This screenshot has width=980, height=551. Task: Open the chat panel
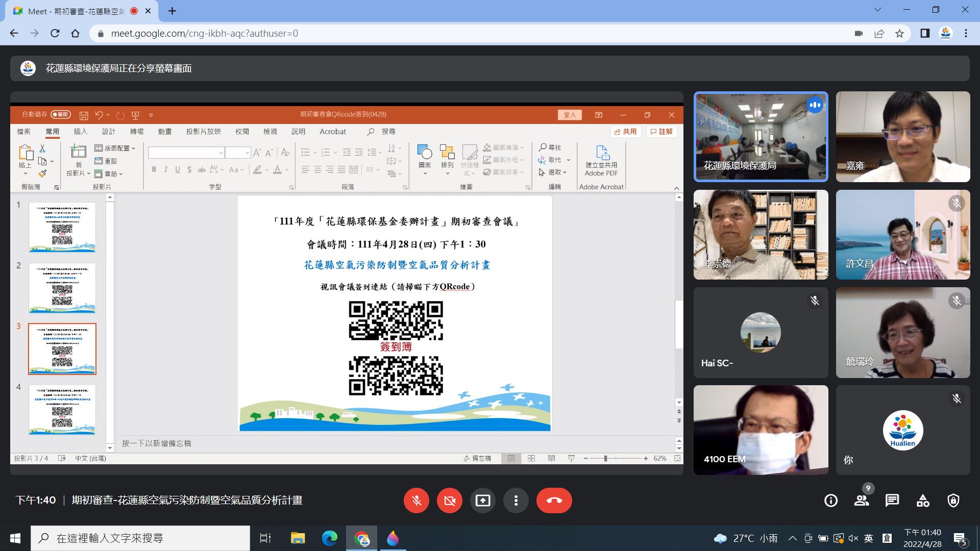point(892,500)
